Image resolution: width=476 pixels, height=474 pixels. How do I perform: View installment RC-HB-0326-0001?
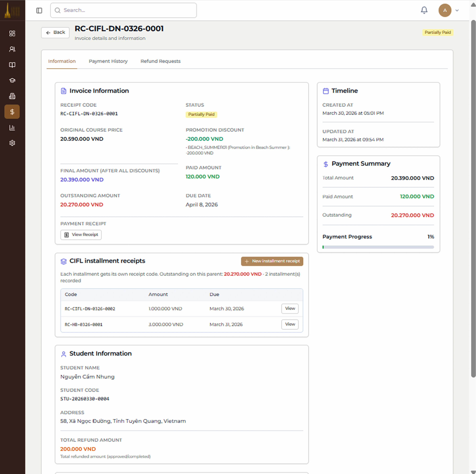click(290, 324)
